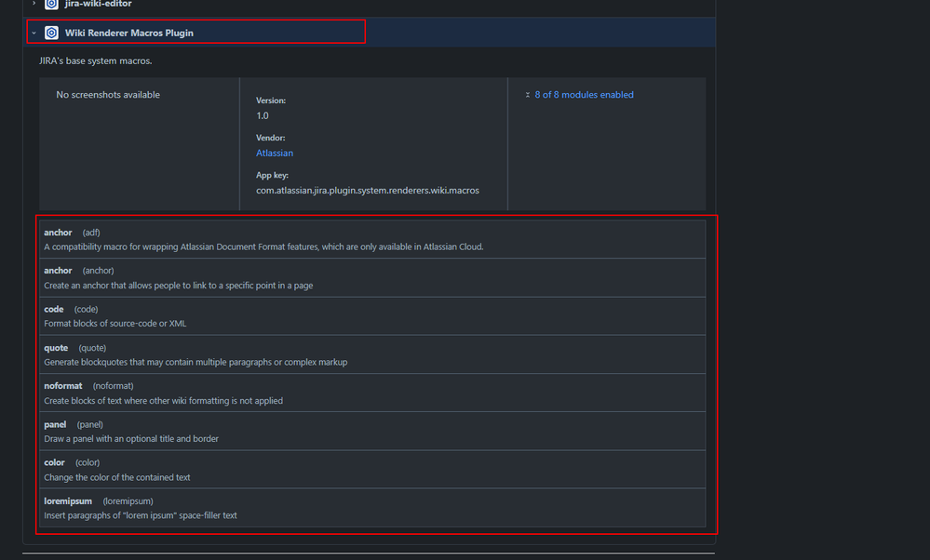Click the Wiki Renderer Macros Plugin icon
This screenshot has width=930, height=560.
[x=50, y=32]
